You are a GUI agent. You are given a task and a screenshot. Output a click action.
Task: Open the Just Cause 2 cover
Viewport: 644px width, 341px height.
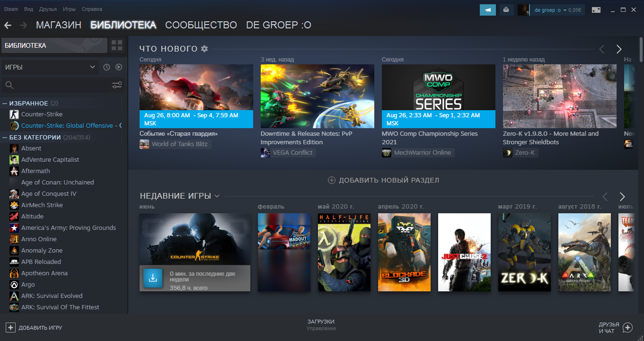464,252
